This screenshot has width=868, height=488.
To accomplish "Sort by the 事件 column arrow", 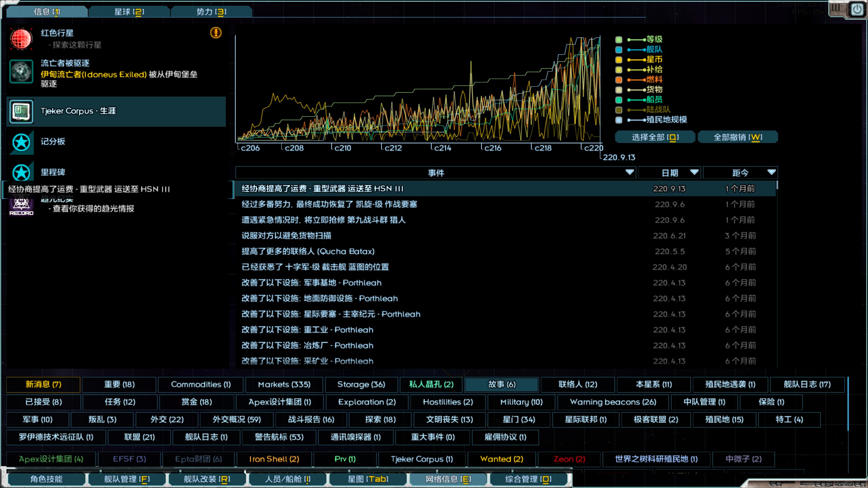I will (630, 172).
